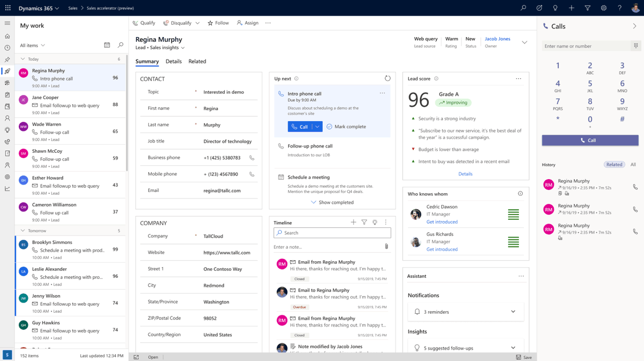Screen dimensions: 644x361
Task: Dial digit 5 on keypad
Action: coord(590,86)
